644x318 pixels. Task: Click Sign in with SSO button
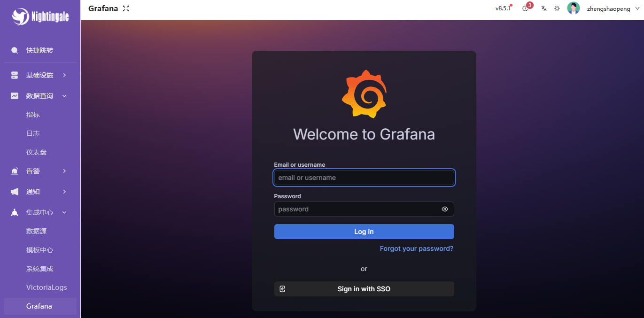(364, 289)
